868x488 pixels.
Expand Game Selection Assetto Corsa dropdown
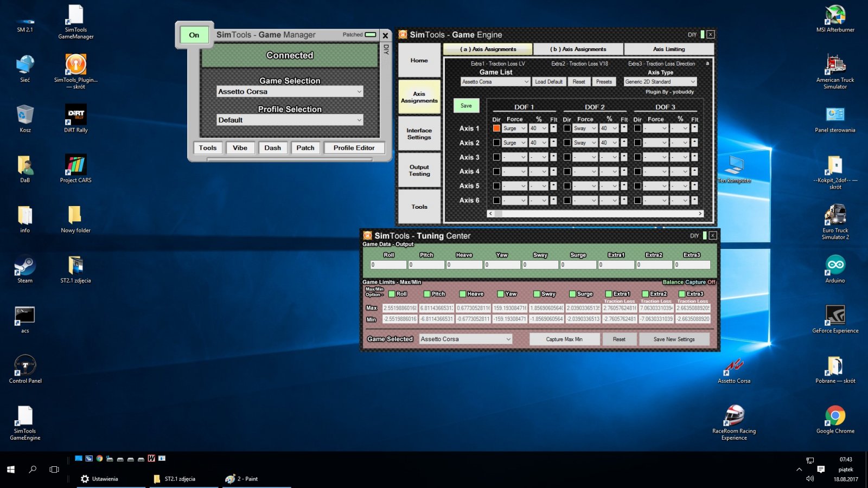click(x=290, y=92)
